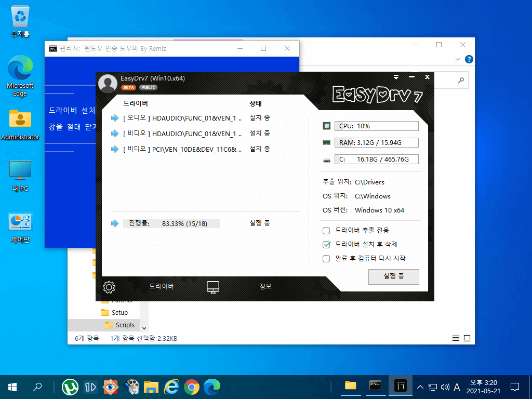Show hidden system tray icons
This screenshot has height=399, width=532.
(x=420, y=387)
